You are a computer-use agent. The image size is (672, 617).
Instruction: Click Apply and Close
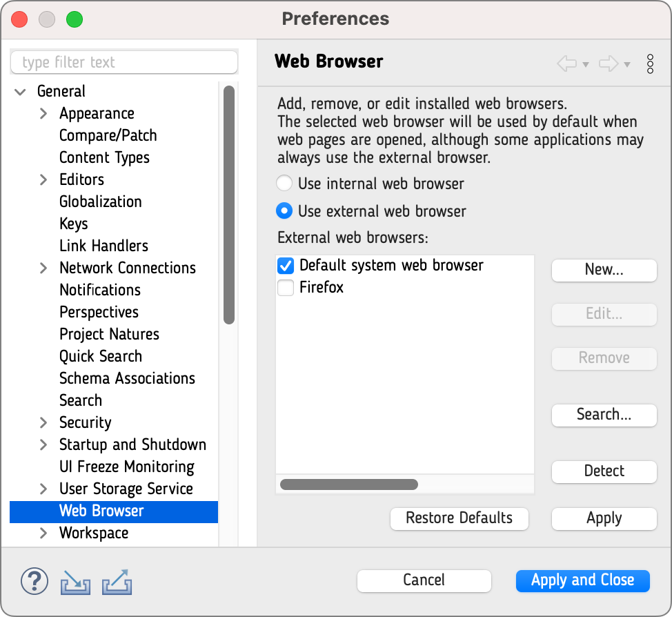[582, 580]
